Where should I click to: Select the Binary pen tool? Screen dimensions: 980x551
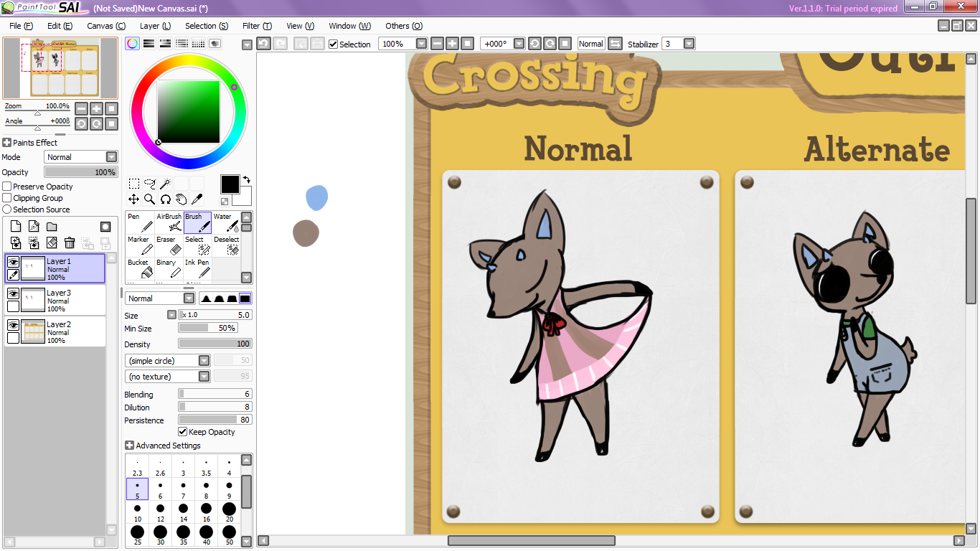169,268
